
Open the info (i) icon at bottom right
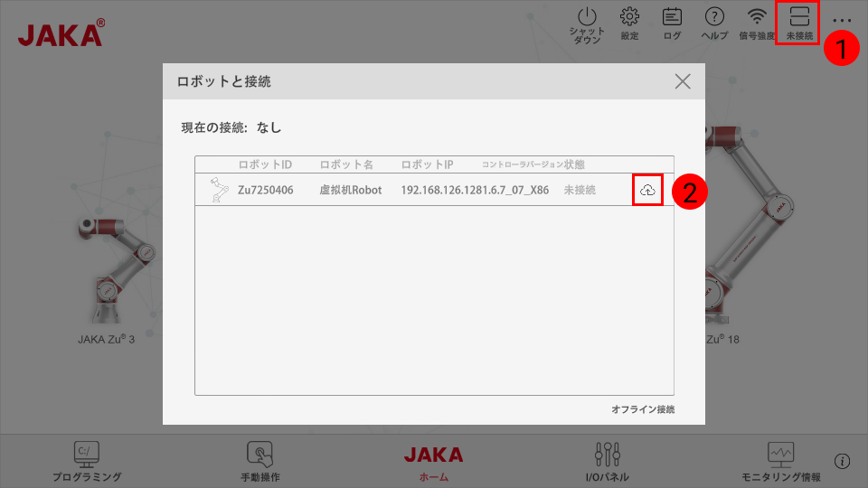[x=842, y=461]
